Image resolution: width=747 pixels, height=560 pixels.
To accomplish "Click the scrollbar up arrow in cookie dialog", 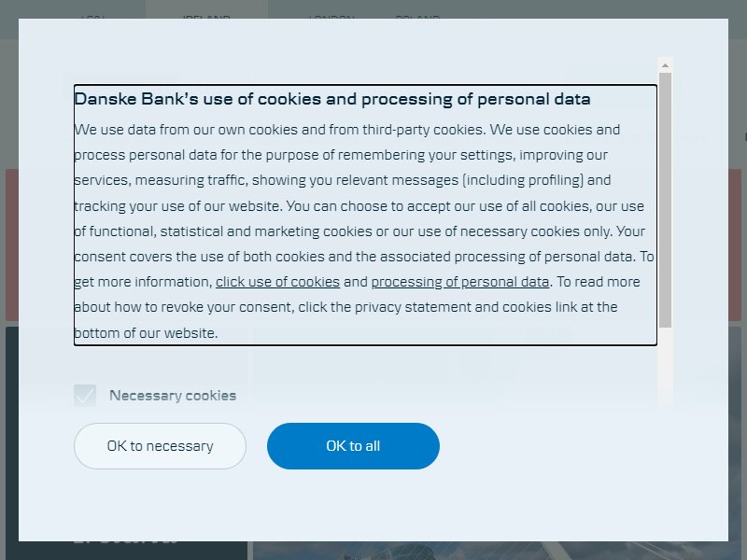I will point(665,65).
